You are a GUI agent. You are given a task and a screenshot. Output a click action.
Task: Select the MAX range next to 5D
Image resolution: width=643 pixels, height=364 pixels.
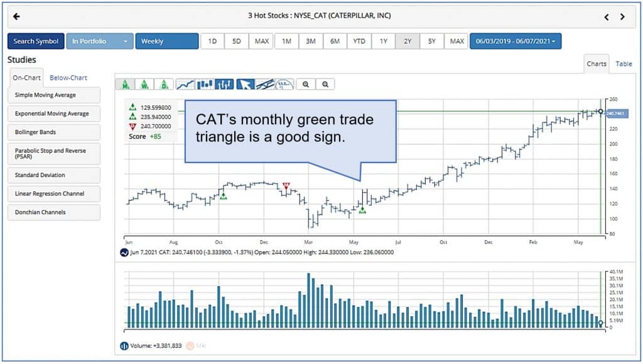261,41
